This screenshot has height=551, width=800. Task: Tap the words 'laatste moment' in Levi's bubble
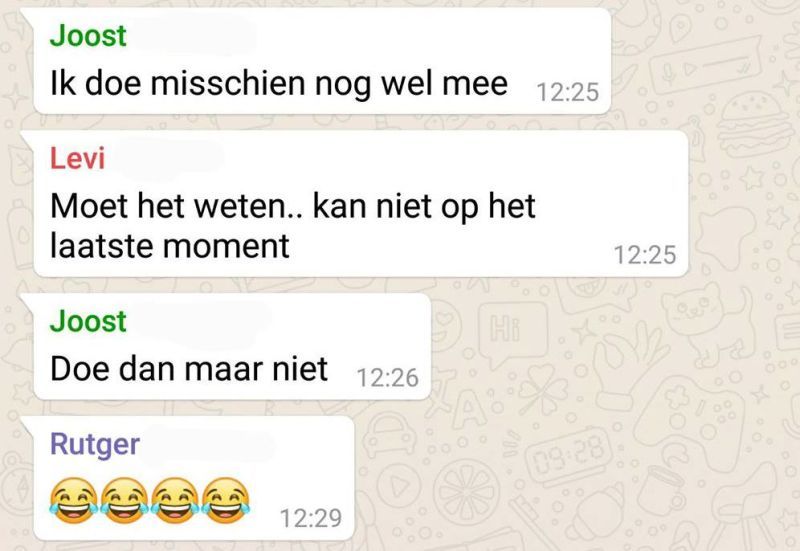tap(170, 246)
